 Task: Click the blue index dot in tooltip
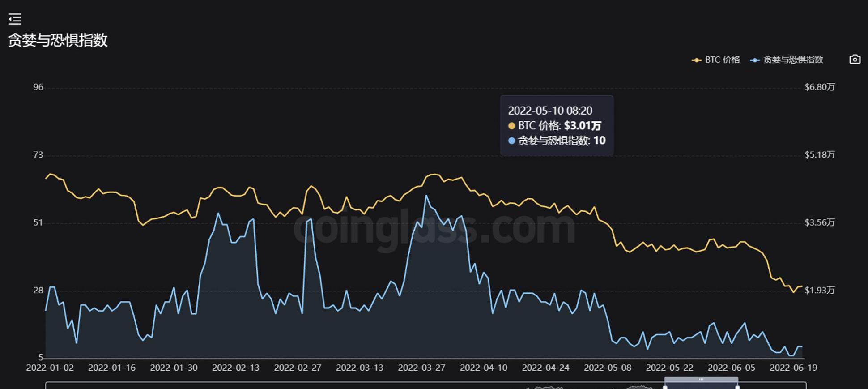click(512, 141)
